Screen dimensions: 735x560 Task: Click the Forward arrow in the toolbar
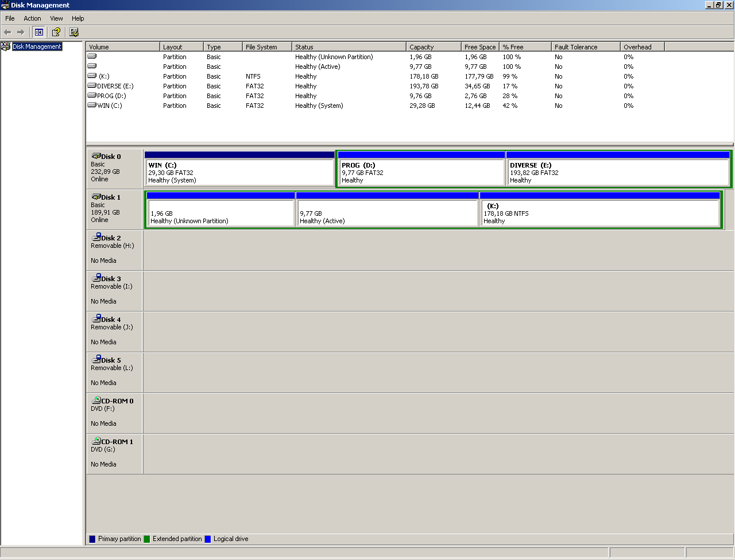21,32
